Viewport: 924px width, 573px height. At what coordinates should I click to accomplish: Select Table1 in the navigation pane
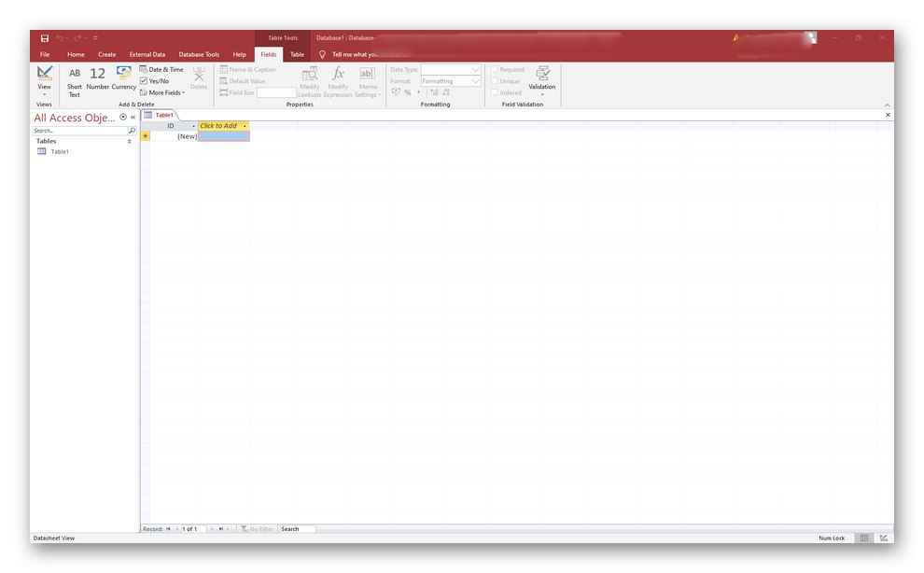60,152
